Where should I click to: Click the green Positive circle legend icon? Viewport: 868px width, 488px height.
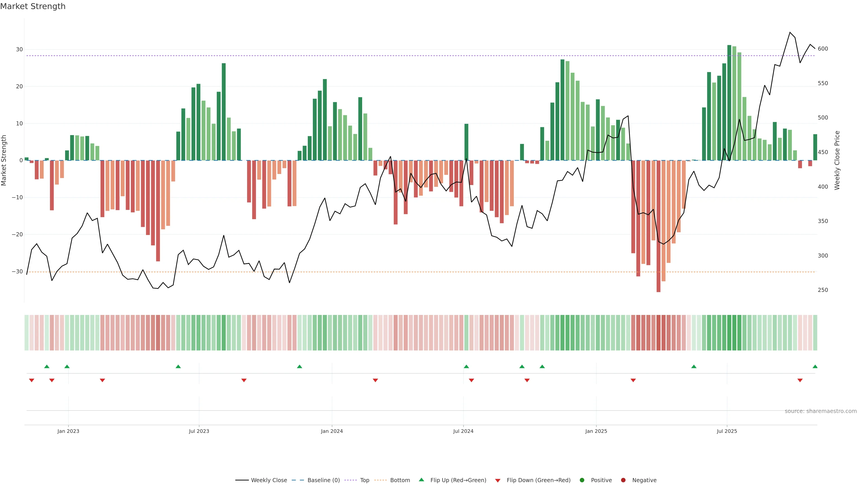click(x=582, y=480)
